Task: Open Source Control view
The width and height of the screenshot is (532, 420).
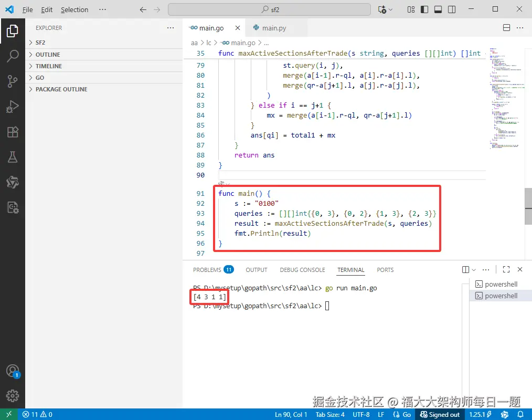Action: pos(13,81)
